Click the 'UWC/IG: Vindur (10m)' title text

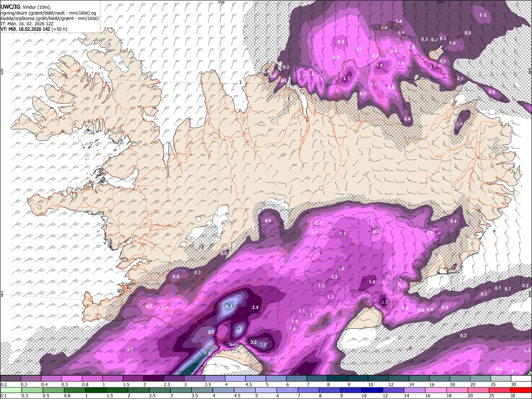point(25,7)
